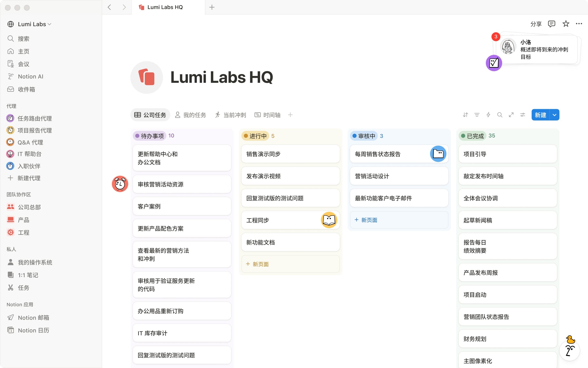Open the search icon in sidebar

[x=10, y=38]
